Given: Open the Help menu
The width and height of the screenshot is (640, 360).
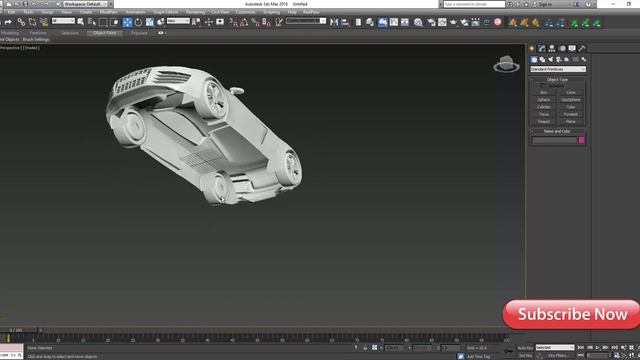Looking at the screenshot, I should [292, 12].
